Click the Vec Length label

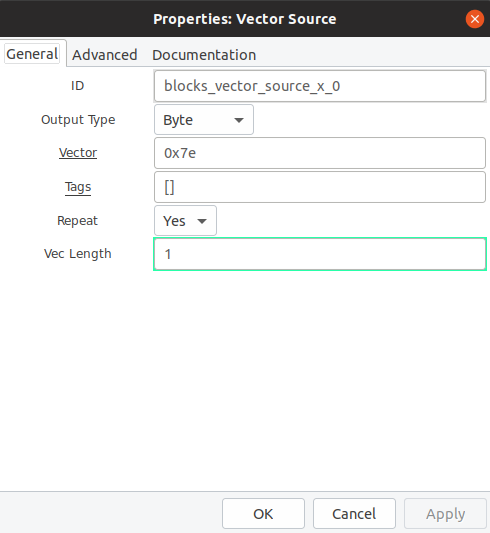pos(77,254)
